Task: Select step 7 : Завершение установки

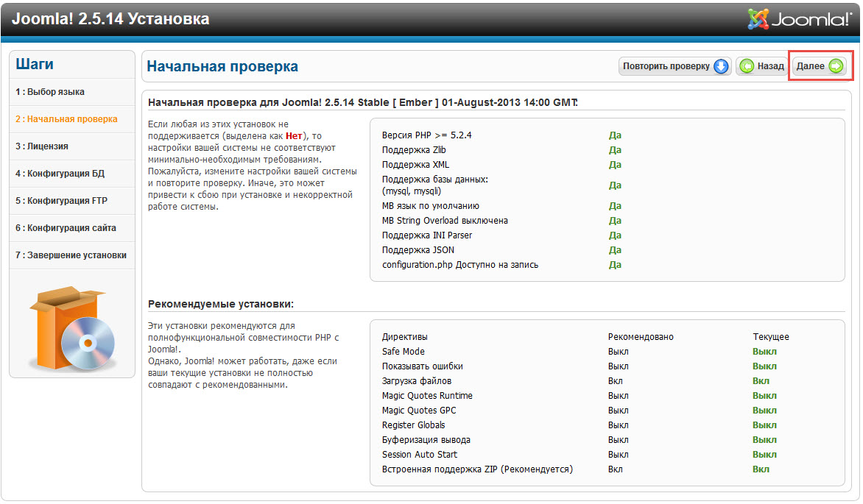Action: coord(71,255)
